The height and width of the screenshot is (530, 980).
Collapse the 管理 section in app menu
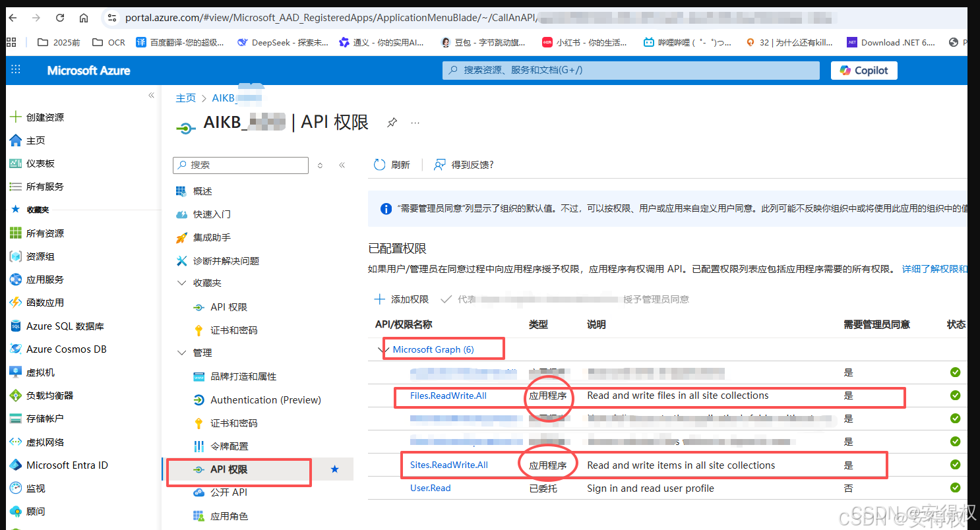(182, 353)
